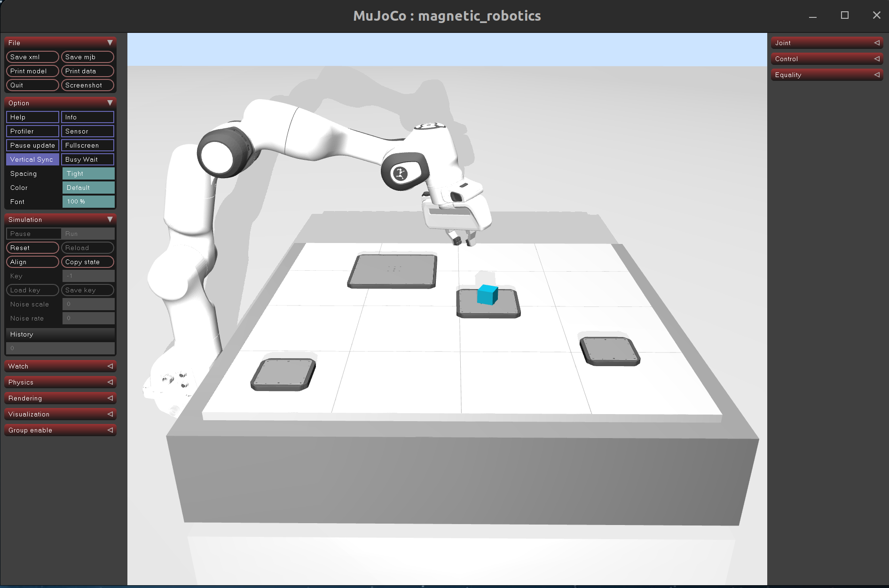Image resolution: width=889 pixels, height=588 pixels.
Task: Open the Visualization section header
Action: pos(60,414)
